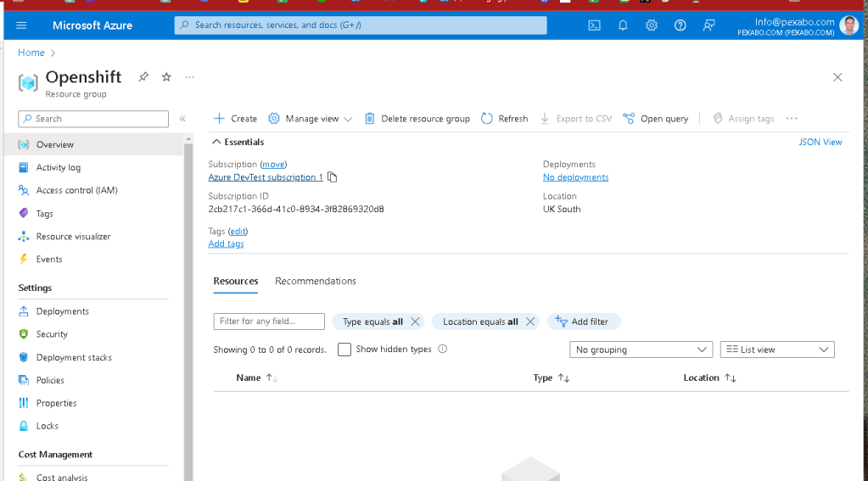The width and height of the screenshot is (868, 481).
Task: Remove the Type equals all filter
Action: 415,322
